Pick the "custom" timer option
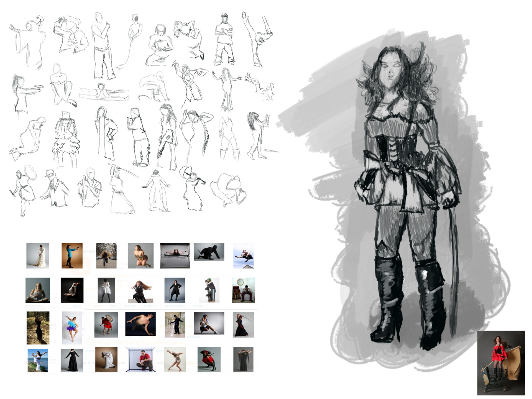The image size is (532, 399). (193, 337)
